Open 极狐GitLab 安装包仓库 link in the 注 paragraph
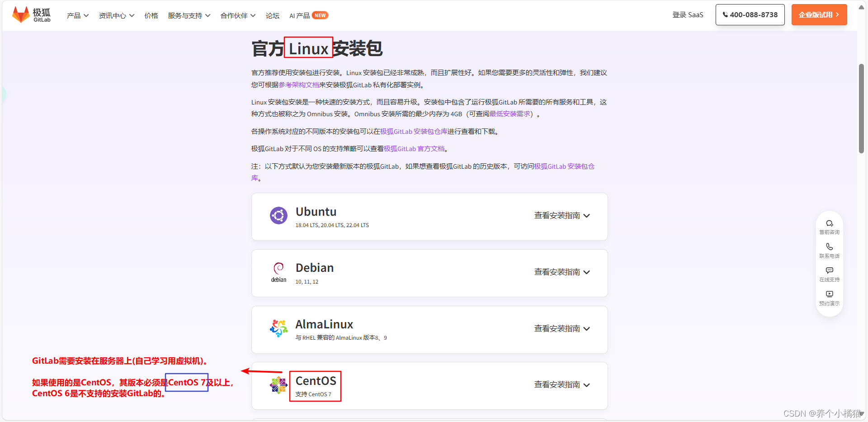 [x=564, y=166]
